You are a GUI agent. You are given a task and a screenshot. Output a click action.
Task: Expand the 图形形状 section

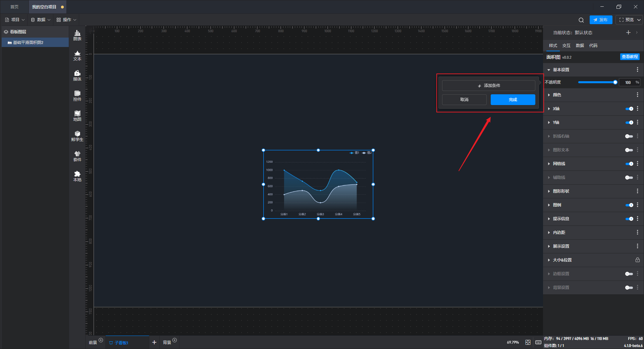pyautogui.click(x=549, y=191)
